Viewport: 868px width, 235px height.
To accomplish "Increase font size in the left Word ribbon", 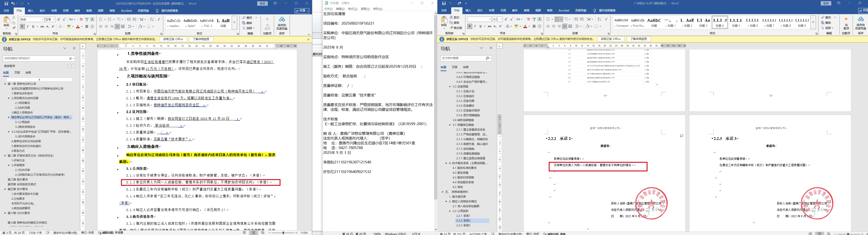I will pyautogui.click(x=59, y=20).
